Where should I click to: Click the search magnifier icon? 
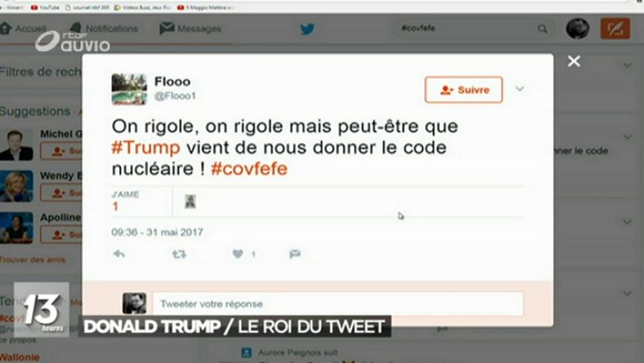pos(542,28)
